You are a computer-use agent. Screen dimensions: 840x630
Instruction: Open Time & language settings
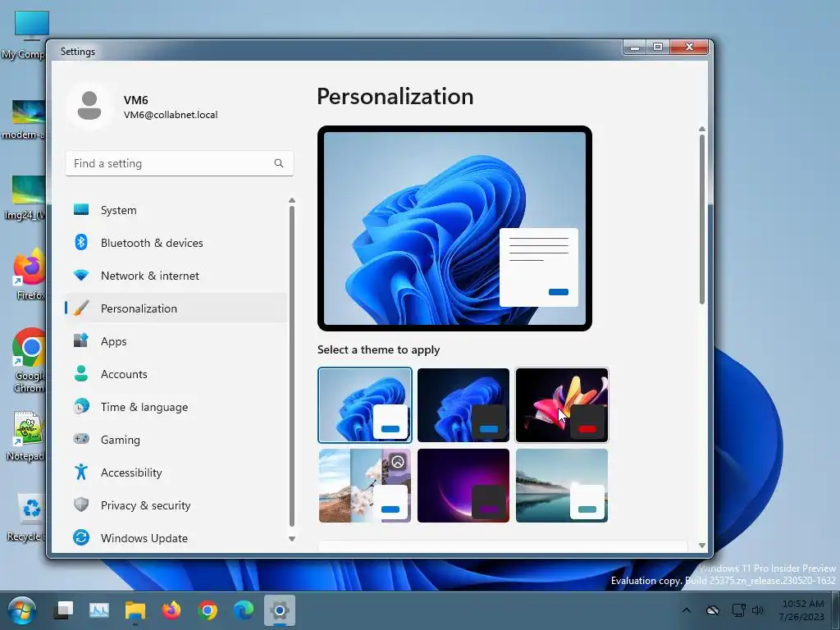coord(176,407)
